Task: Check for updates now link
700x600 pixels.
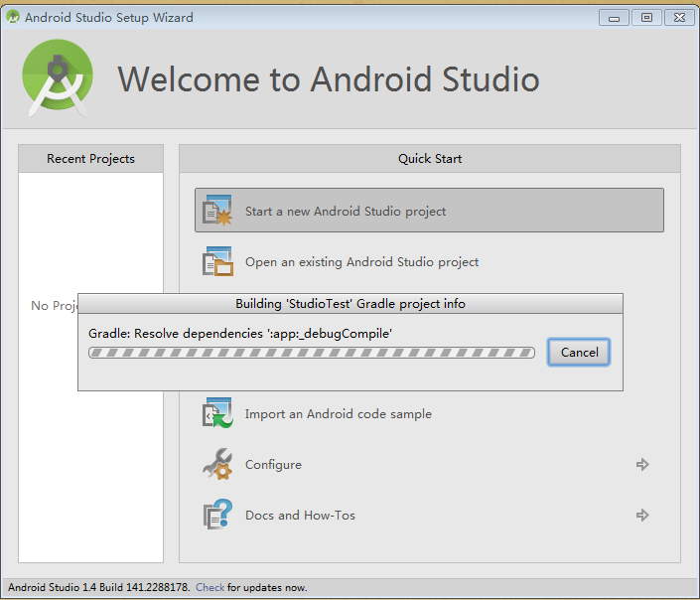Action: coord(210,587)
